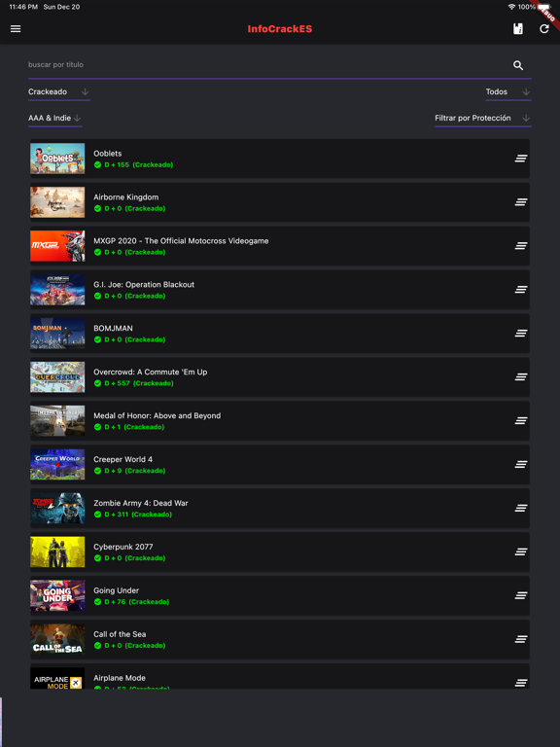
Task: Open details icon for Airplane Mode
Action: [x=521, y=683]
